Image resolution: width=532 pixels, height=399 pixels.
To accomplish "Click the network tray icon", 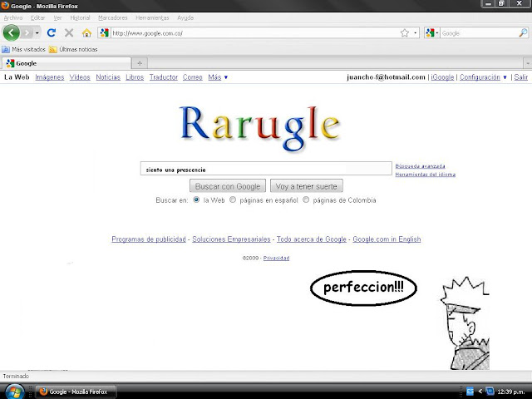I will tap(490, 392).
